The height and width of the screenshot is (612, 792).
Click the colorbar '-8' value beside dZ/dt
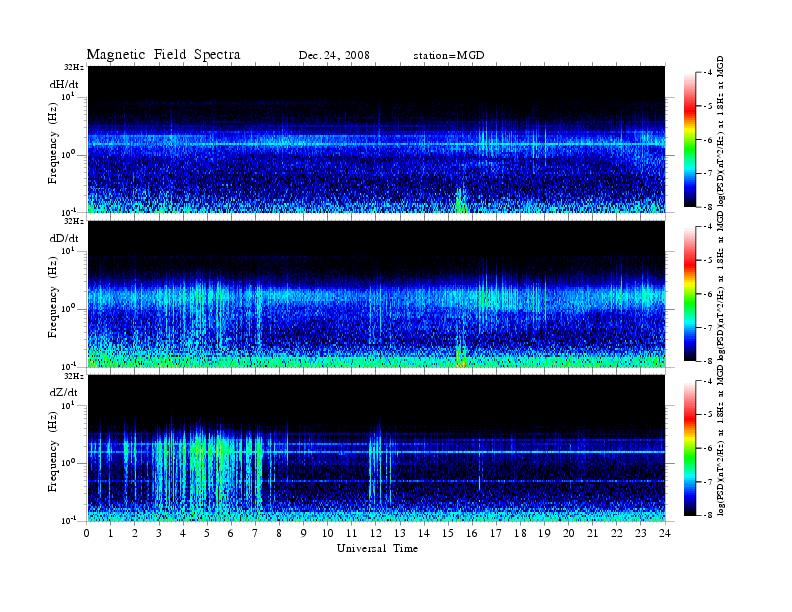tap(708, 515)
